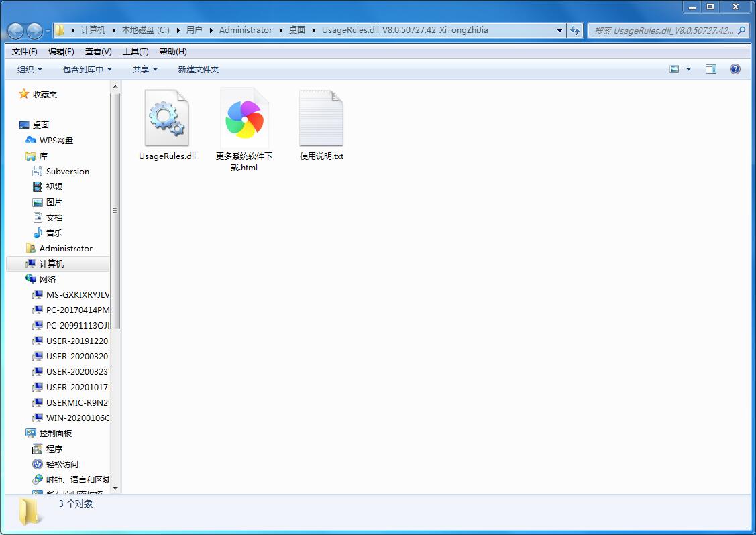Open the 组织 dropdown

(x=30, y=70)
